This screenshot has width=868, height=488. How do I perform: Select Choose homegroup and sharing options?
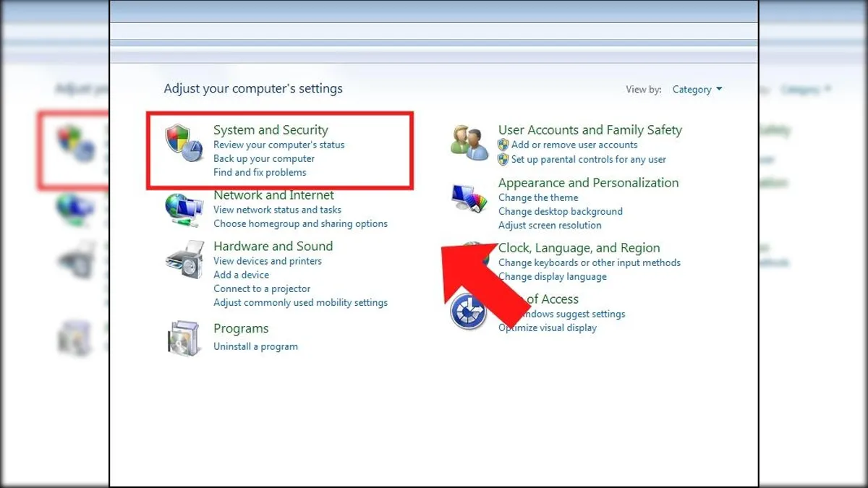pyautogui.click(x=300, y=223)
